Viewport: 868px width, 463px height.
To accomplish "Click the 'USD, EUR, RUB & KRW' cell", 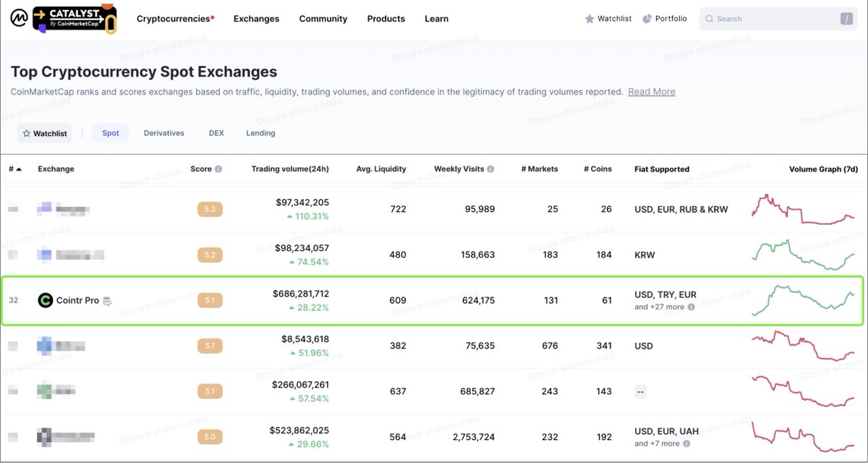I will [x=681, y=209].
